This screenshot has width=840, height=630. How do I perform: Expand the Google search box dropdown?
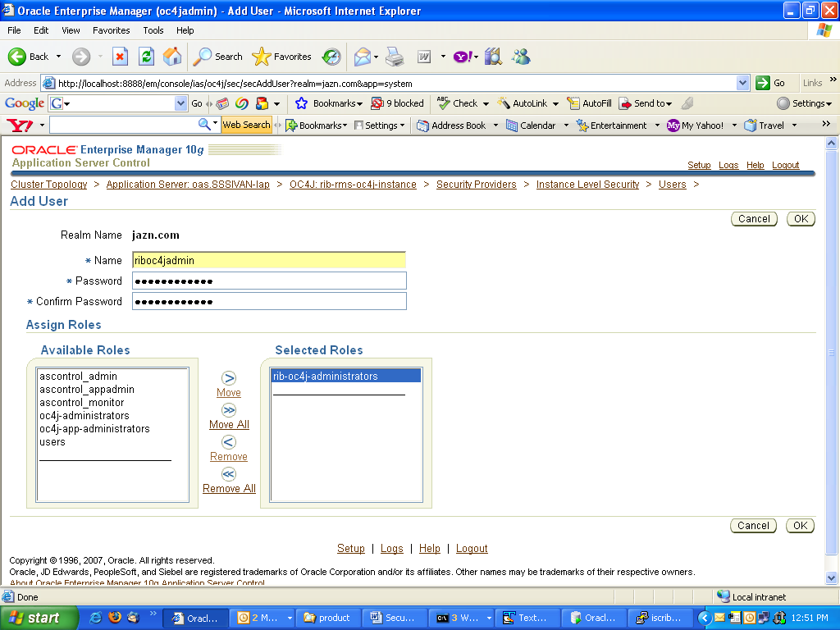point(180,103)
